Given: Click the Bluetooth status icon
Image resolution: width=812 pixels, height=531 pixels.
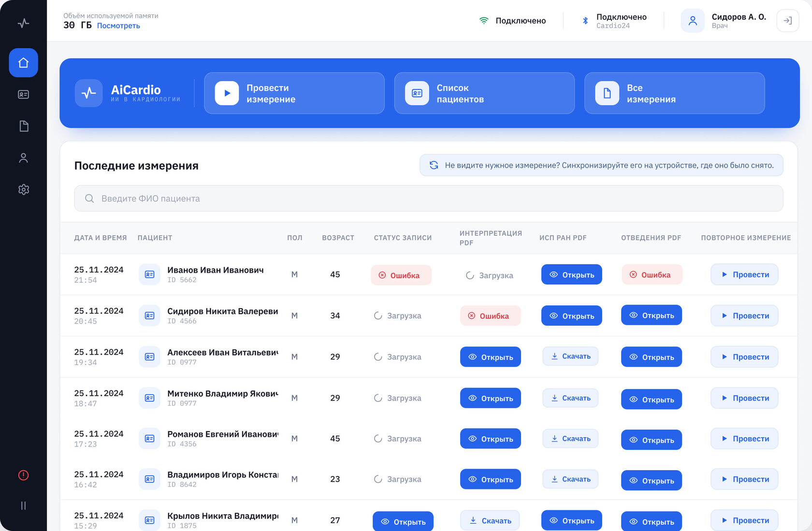Looking at the screenshot, I should point(585,21).
